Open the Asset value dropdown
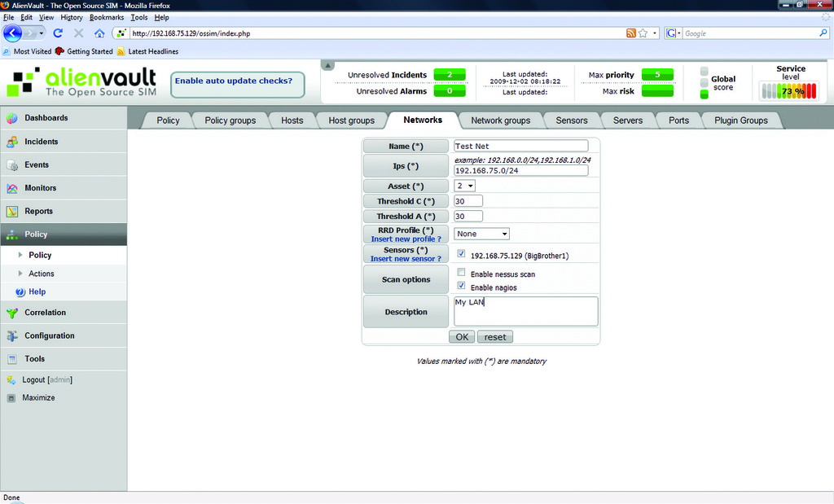Image resolution: width=834 pixels, height=504 pixels. click(x=465, y=186)
